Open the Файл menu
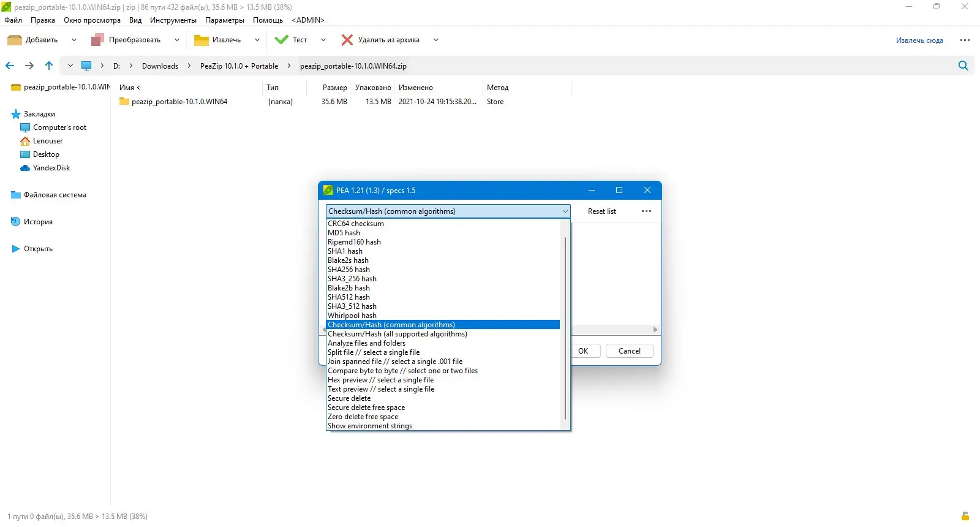This screenshot has width=980, height=527. click(x=13, y=20)
